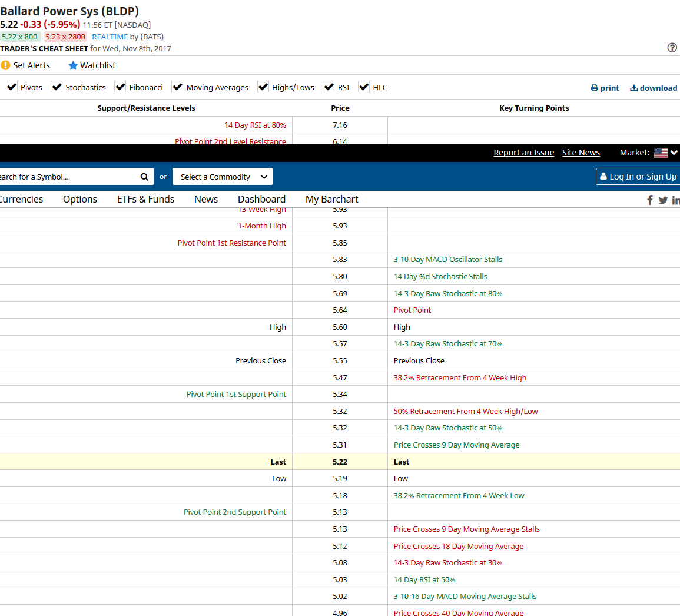680x616 pixels.
Task: Open the Market country flag dropdown
Action: pos(665,153)
